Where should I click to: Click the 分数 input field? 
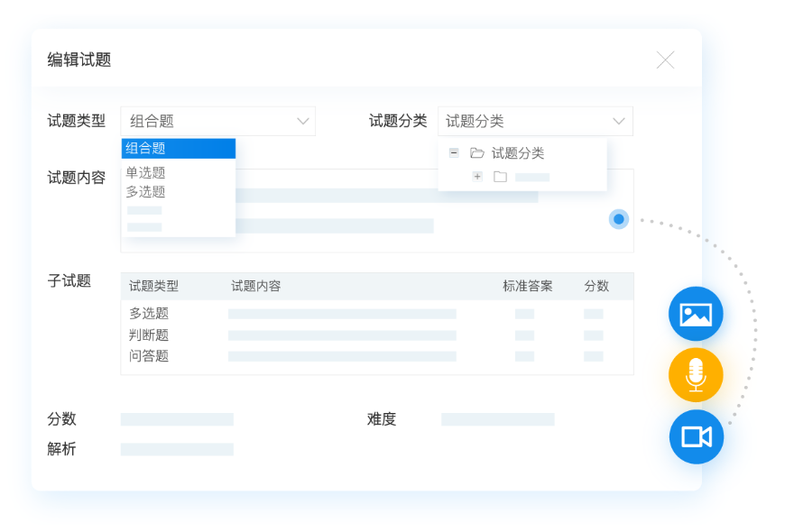[x=178, y=419]
